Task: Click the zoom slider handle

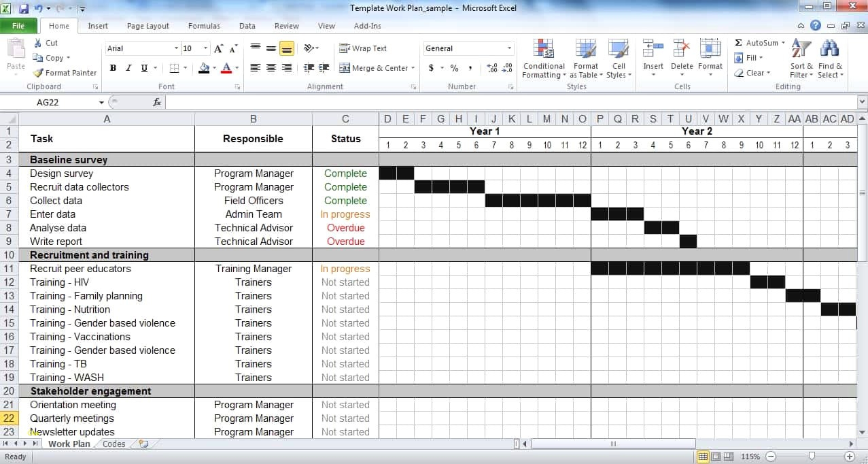Action: 811,456
